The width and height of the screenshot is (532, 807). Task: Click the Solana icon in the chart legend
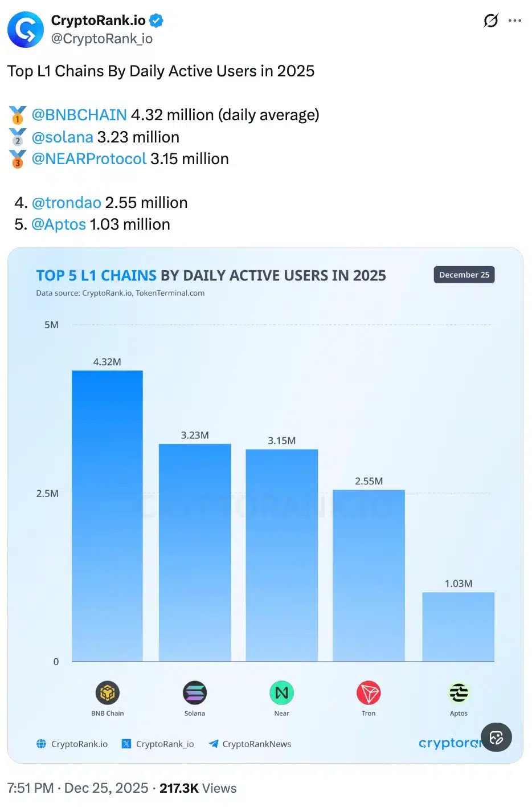pos(194,694)
